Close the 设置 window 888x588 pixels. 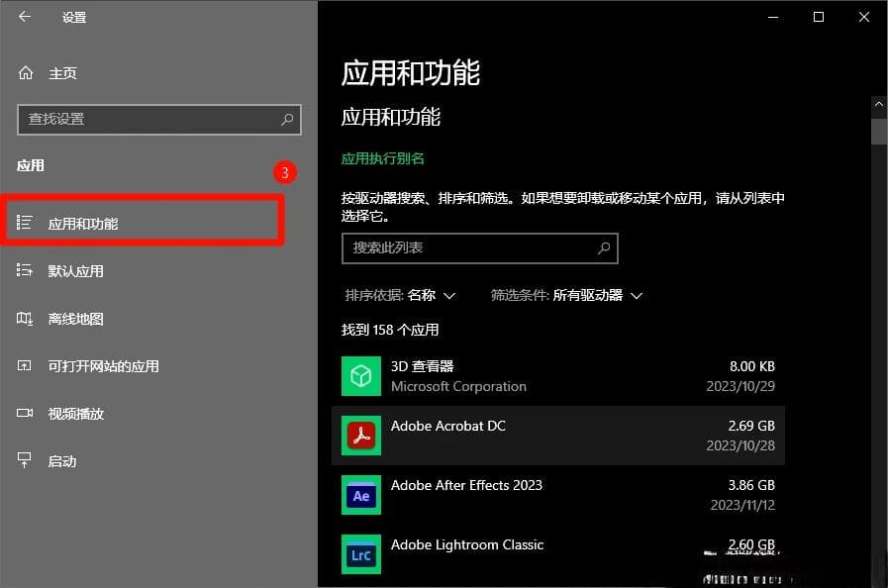pos(863,17)
